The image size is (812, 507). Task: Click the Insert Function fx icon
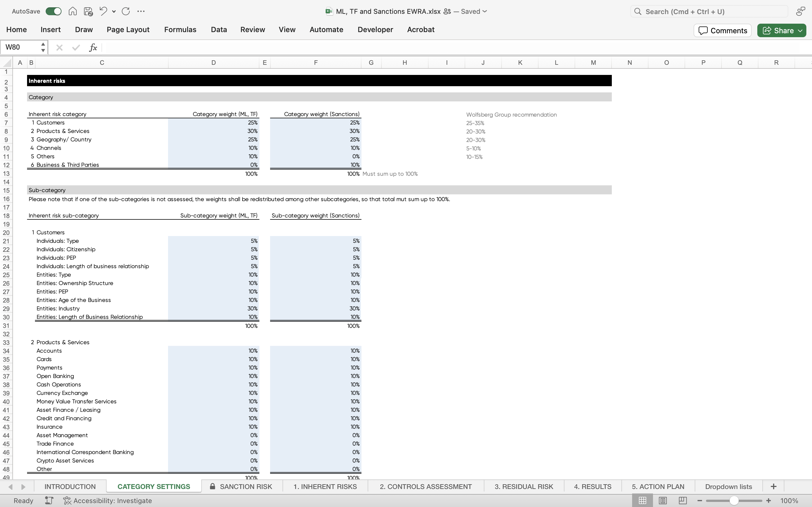[93, 47]
